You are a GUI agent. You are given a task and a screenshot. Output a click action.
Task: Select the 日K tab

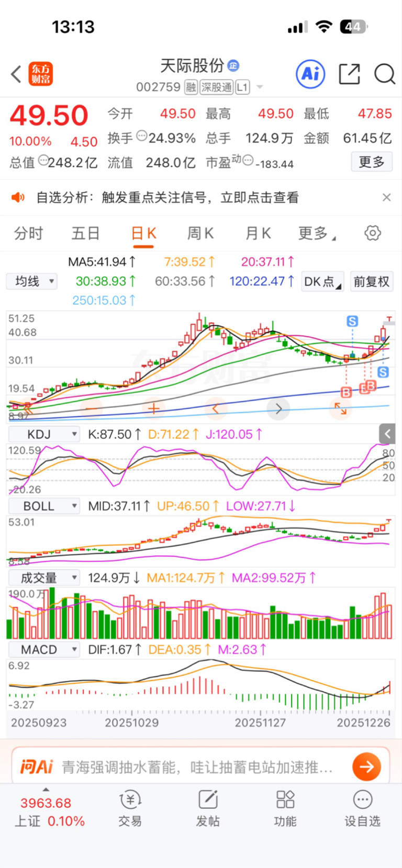coord(143,233)
